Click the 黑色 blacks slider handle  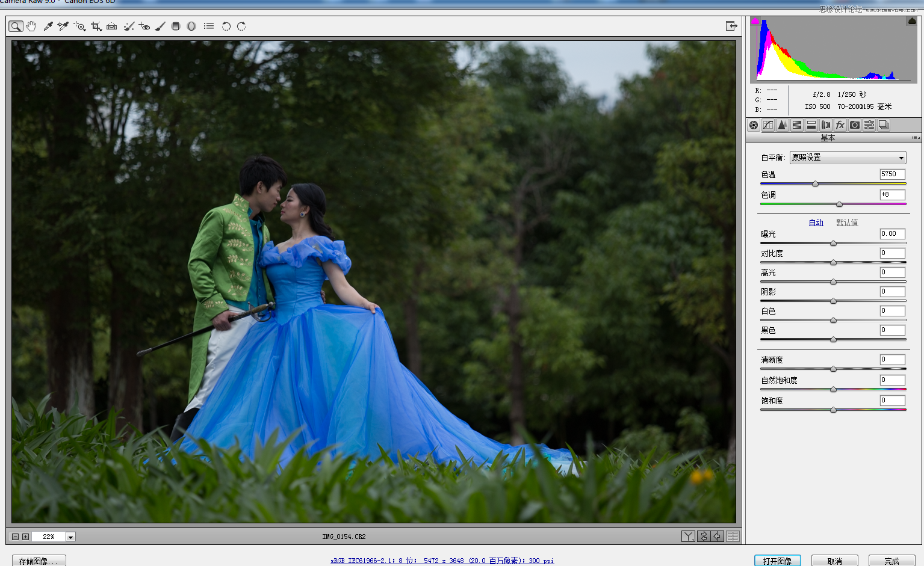point(833,339)
